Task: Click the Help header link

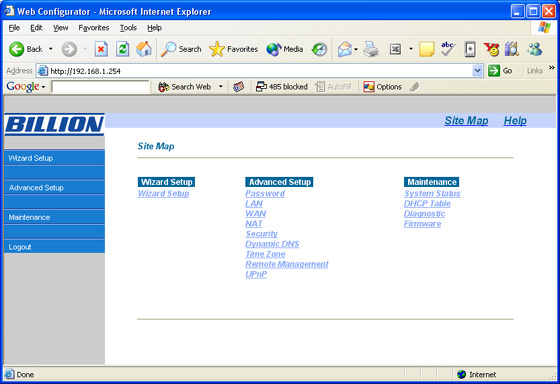Action: pyautogui.click(x=515, y=121)
